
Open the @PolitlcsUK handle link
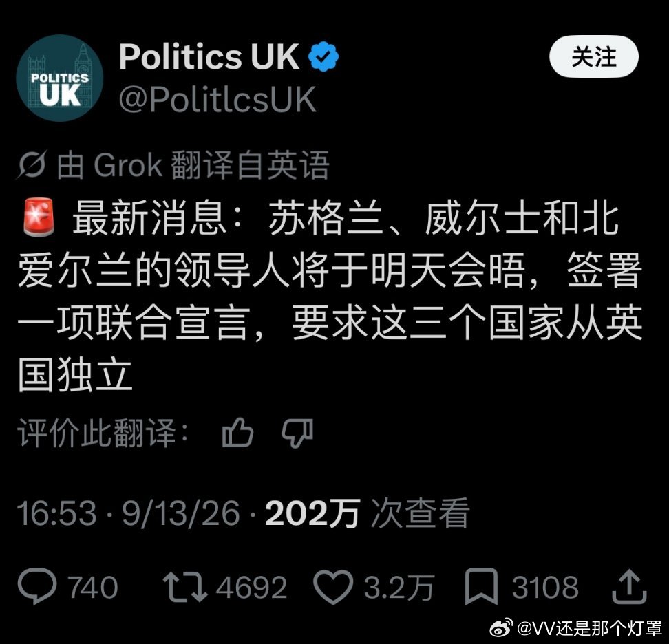point(217,99)
